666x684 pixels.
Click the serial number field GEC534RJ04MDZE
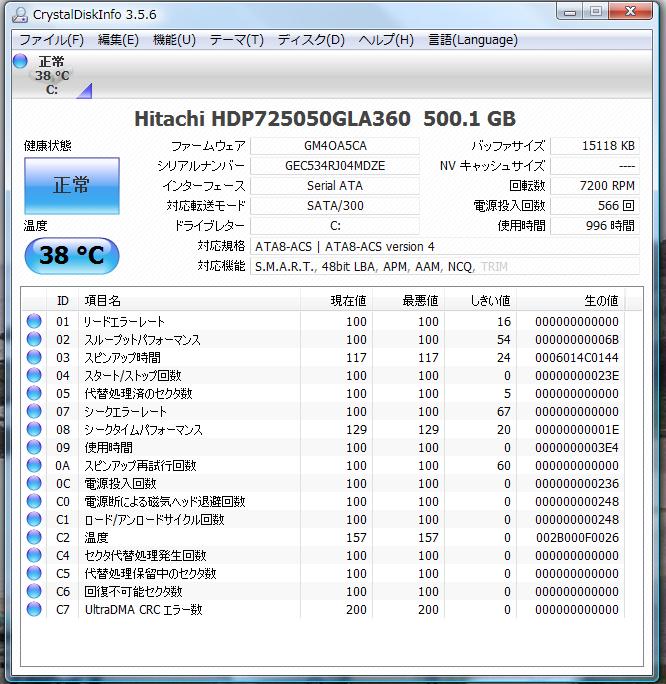(x=335, y=166)
